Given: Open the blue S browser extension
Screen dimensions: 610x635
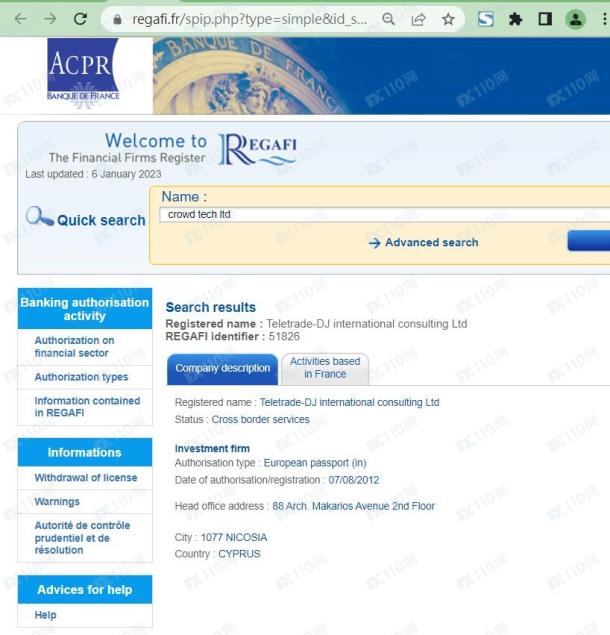Looking at the screenshot, I should pyautogui.click(x=486, y=19).
